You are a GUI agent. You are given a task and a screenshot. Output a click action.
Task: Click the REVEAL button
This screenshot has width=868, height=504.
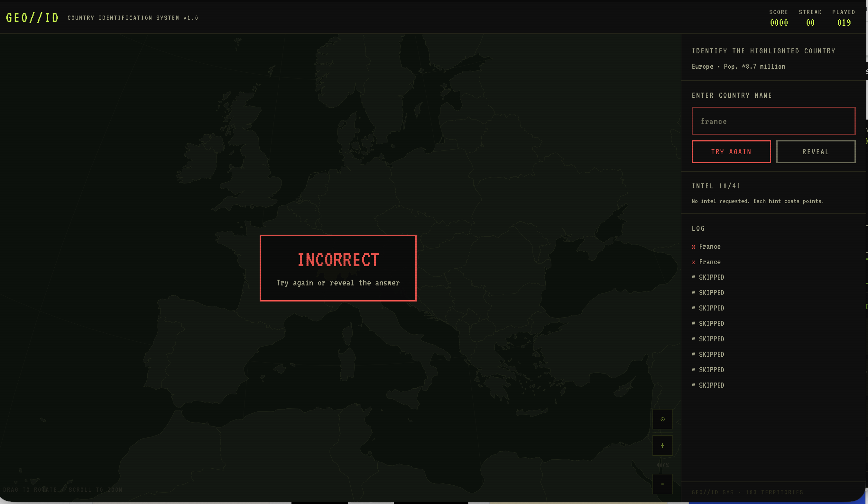816,152
